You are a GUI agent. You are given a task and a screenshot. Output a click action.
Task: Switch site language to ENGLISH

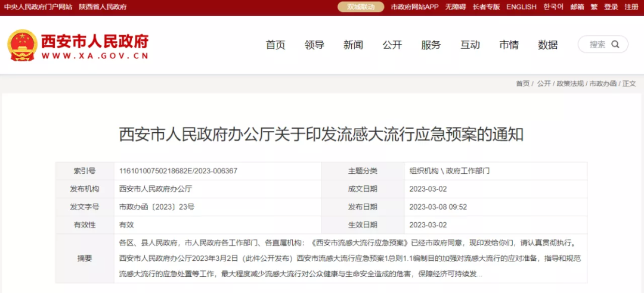click(x=521, y=7)
